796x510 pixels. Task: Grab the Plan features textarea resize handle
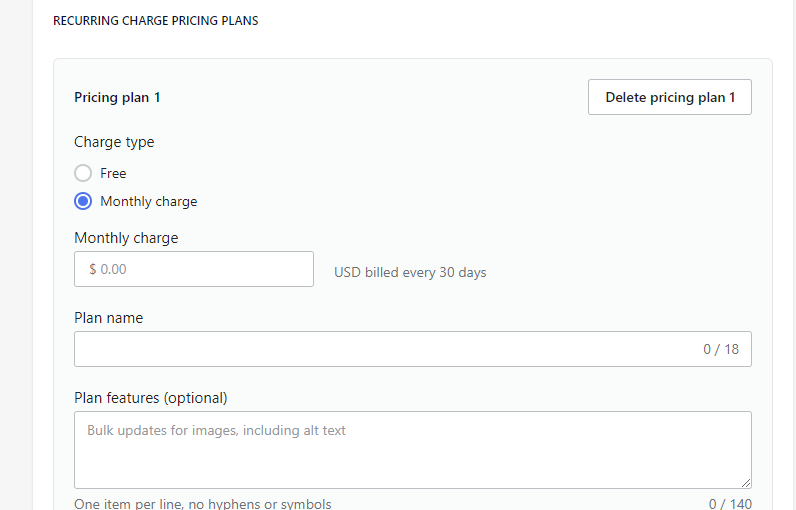(745, 482)
